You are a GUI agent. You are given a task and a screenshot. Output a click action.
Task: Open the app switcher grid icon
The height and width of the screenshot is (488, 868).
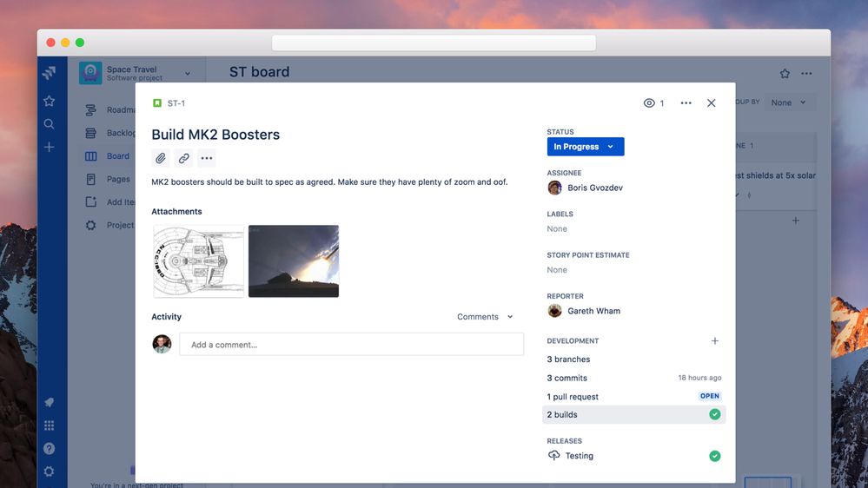[x=50, y=425]
